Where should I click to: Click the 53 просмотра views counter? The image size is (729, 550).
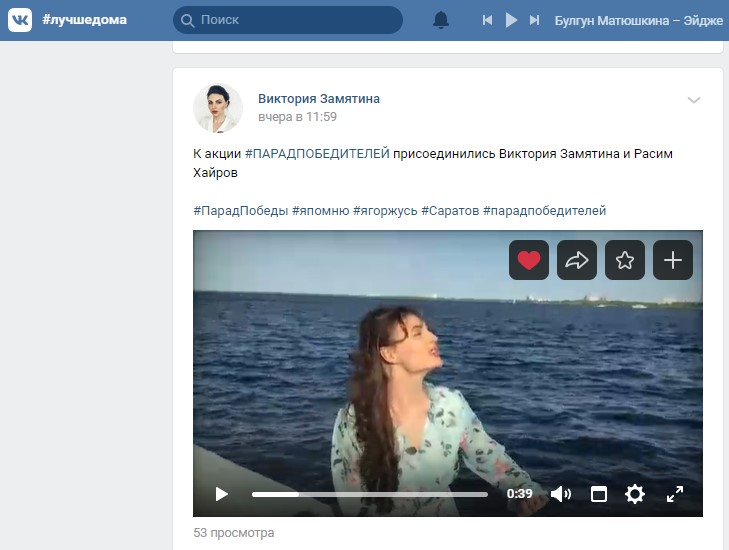tap(234, 533)
